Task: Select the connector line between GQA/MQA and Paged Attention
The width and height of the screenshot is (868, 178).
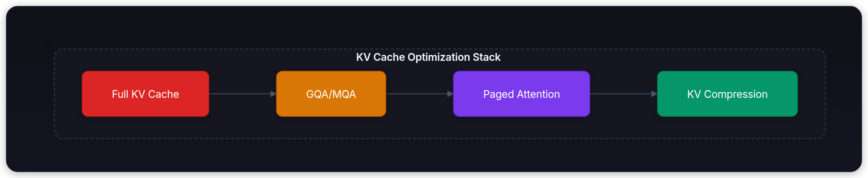Action: (416, 94)
